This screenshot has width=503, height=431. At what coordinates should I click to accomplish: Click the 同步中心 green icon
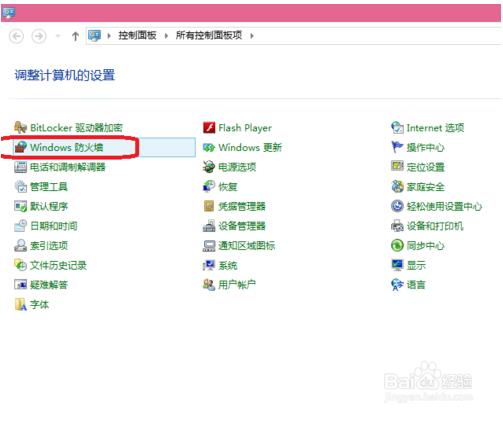[x=397, y=245]
